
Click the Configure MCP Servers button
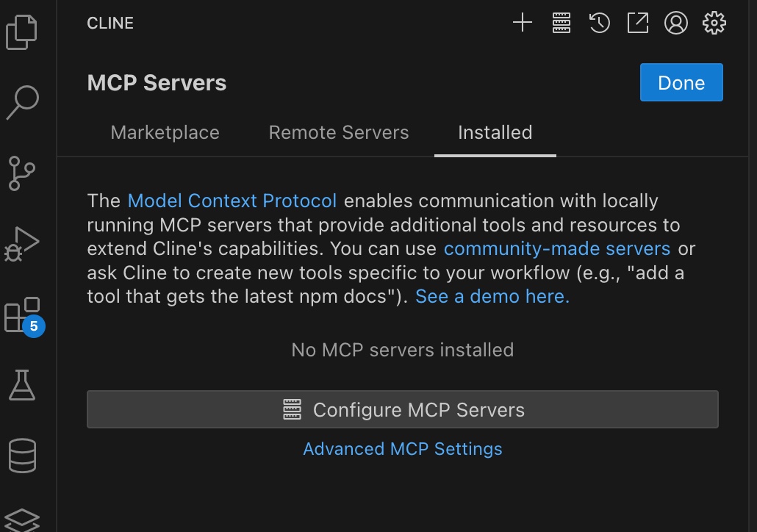(x=403, y=409)
